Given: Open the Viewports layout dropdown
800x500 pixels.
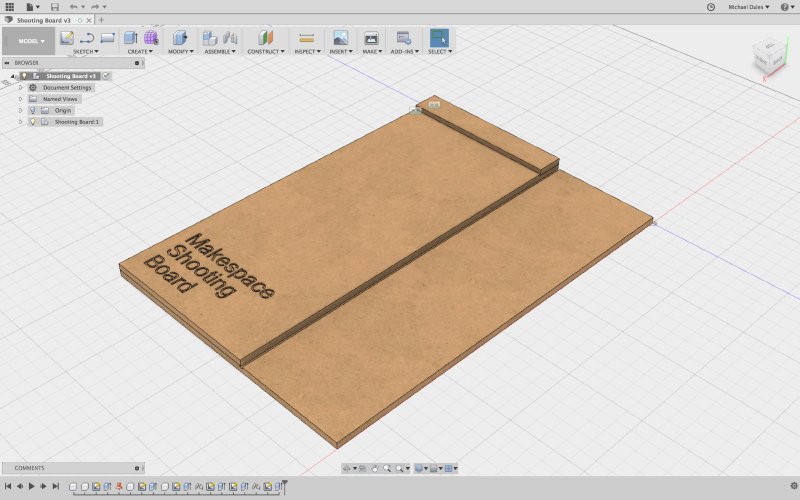Looking at the screenshot, I should pos(451,468).
